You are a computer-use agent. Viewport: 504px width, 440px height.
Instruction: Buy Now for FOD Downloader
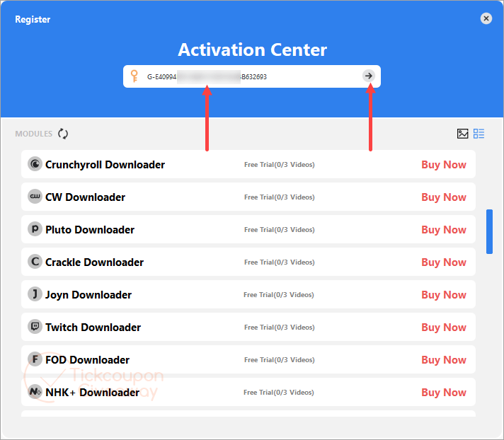click(x=444, y=359)
